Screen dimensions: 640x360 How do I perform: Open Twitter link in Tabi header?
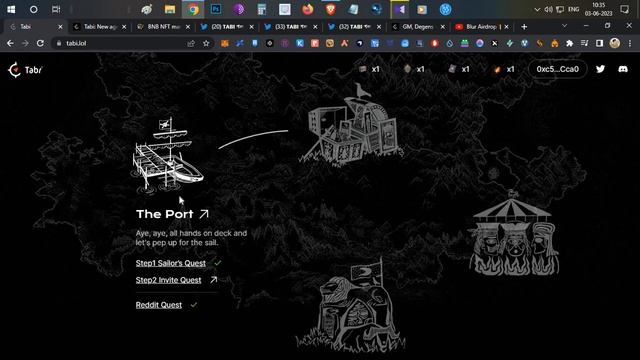click(x=600, y=69)
